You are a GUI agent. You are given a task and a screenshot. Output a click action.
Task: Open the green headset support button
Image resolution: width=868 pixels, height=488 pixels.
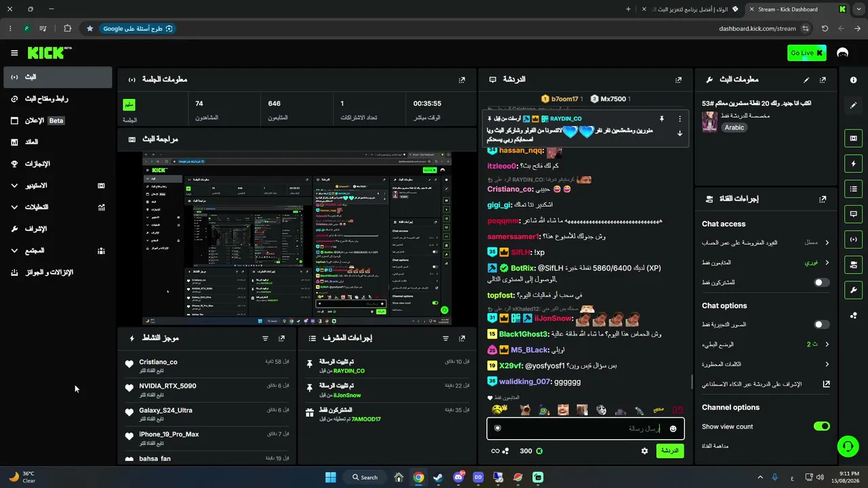(x=847, y=446)
